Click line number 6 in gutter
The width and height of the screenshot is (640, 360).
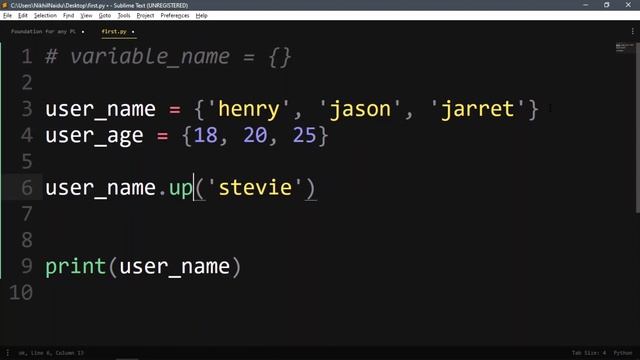click(x=27, y=188)
